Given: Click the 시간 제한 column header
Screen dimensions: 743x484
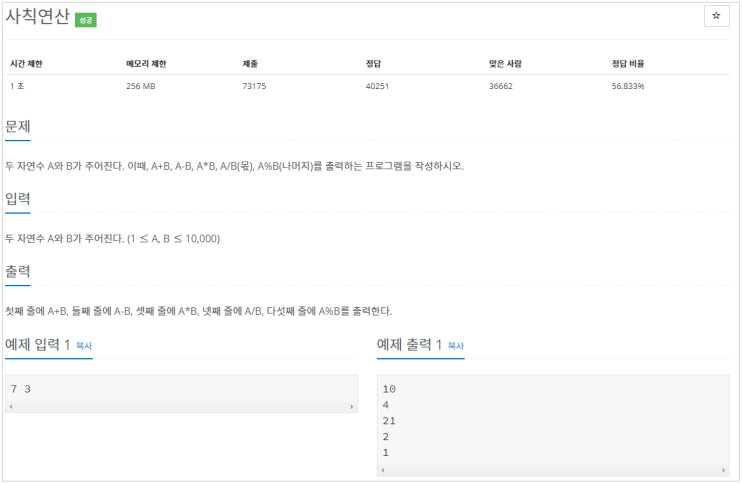Looking at the screenshot, I should pyautogui.click(x=27, y=64).
